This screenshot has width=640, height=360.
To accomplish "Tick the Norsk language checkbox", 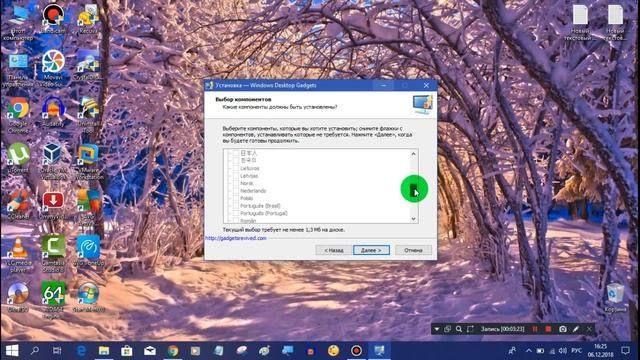I will tap(236, 183).
